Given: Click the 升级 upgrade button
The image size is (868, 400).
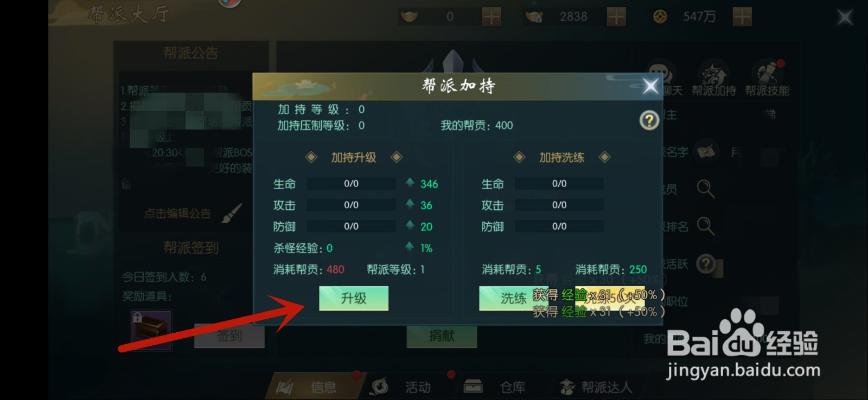Looking at the screenshot, I should pos(354,298).
